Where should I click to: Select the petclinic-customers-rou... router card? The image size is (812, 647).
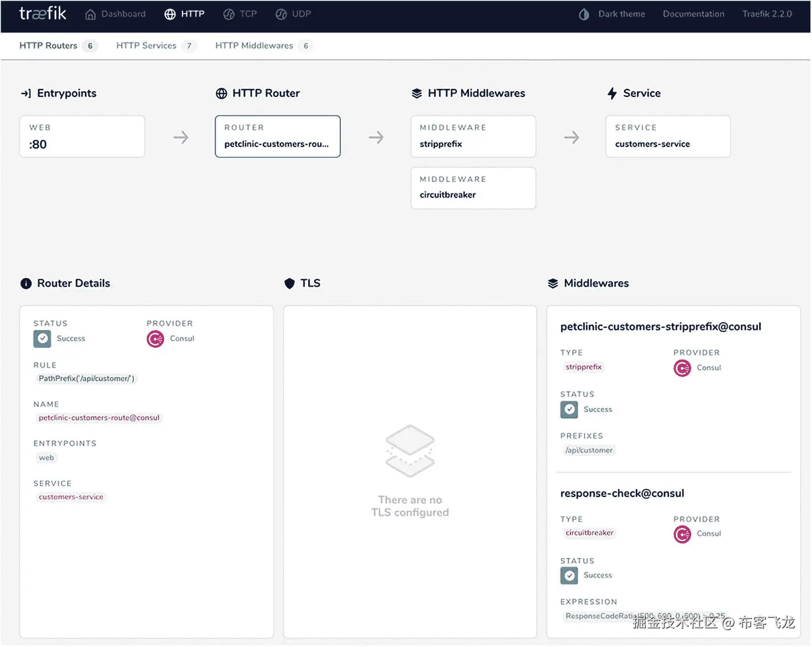(278, 137)
